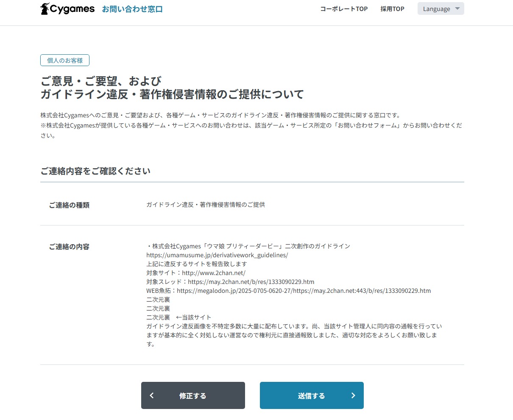Click the ガイドライン違反・著作権侵害情報のご提供 value
Screen dimensions: 513x420
pyautogui.click(x=206, y=205)
